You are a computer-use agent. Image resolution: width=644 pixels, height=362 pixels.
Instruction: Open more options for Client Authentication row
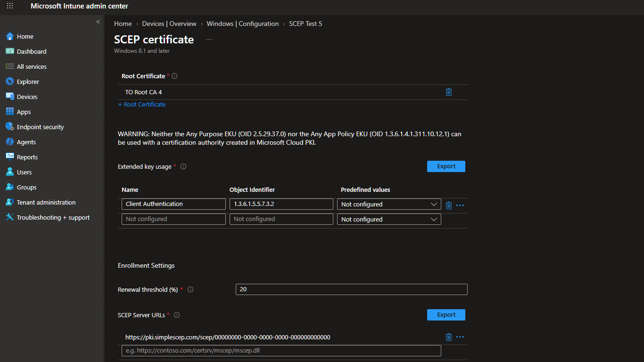pyautogui.click(x=460, y=206)
